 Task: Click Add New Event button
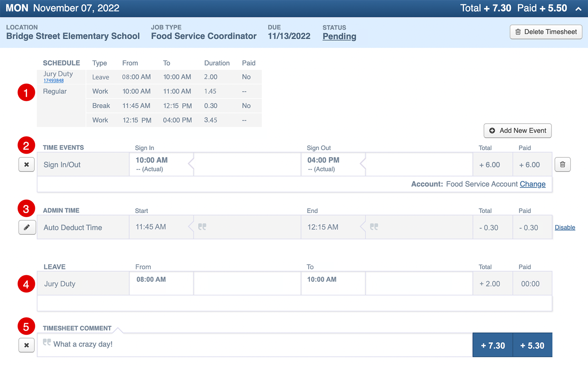coord(517,131)
